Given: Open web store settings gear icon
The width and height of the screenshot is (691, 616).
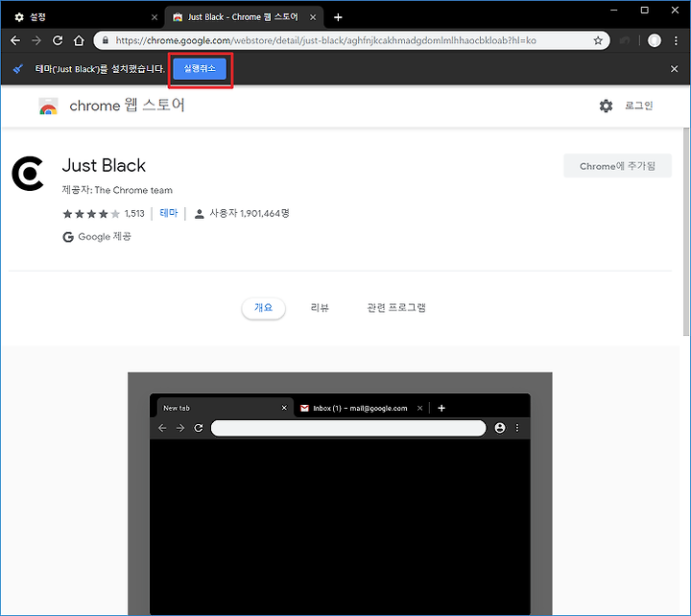Looking at the screenshot, I should (x=606, y=106).
